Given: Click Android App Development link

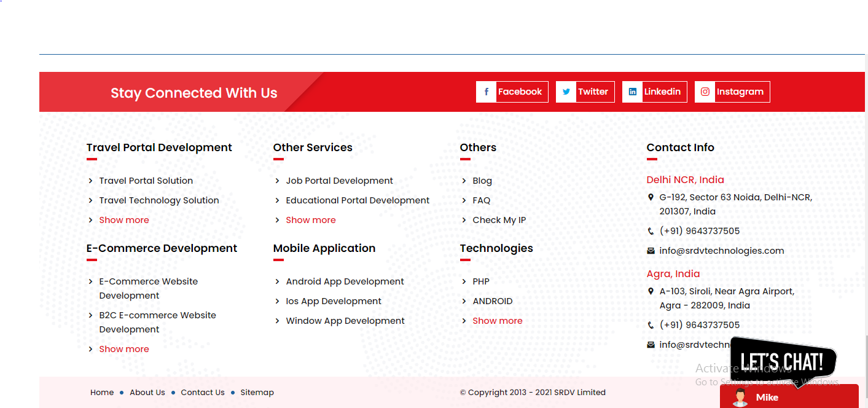Looking at the screenshot, I should (x=345, y=281).
